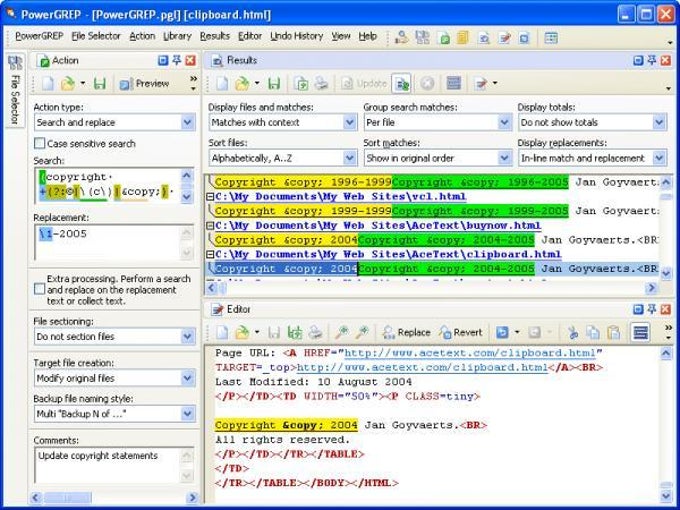Click the edit file icon in Results toolbar
The width and height of the screenshot is (680, 510).
[x=481, y=83]
